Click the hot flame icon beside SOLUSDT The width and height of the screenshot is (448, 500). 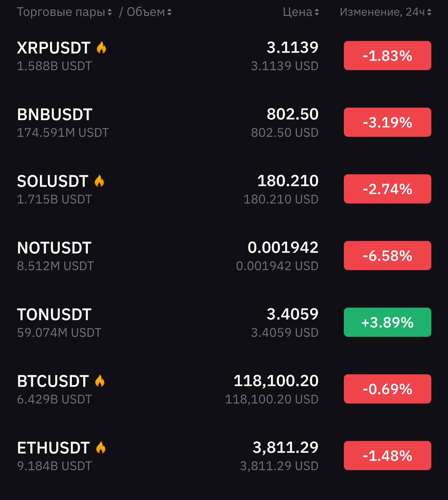[x=99, y=181]
